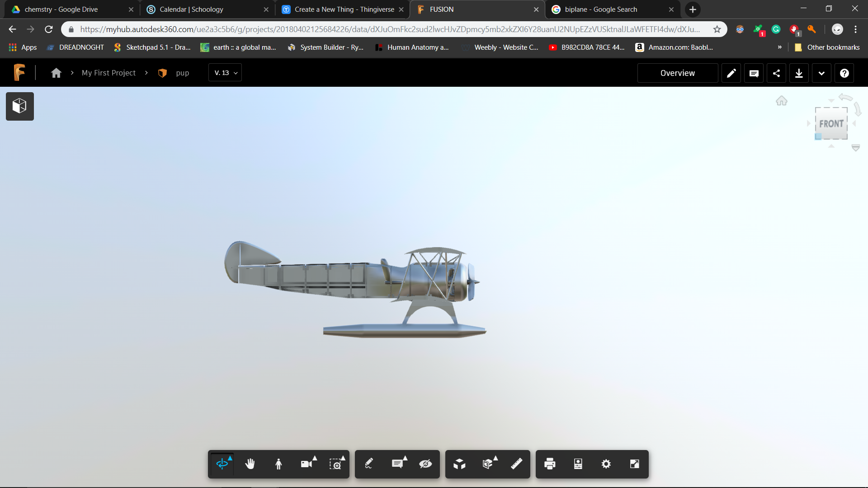The image size is (868, 488).
Task: Open the Camera interactions tool
Action: pos(307,464)
